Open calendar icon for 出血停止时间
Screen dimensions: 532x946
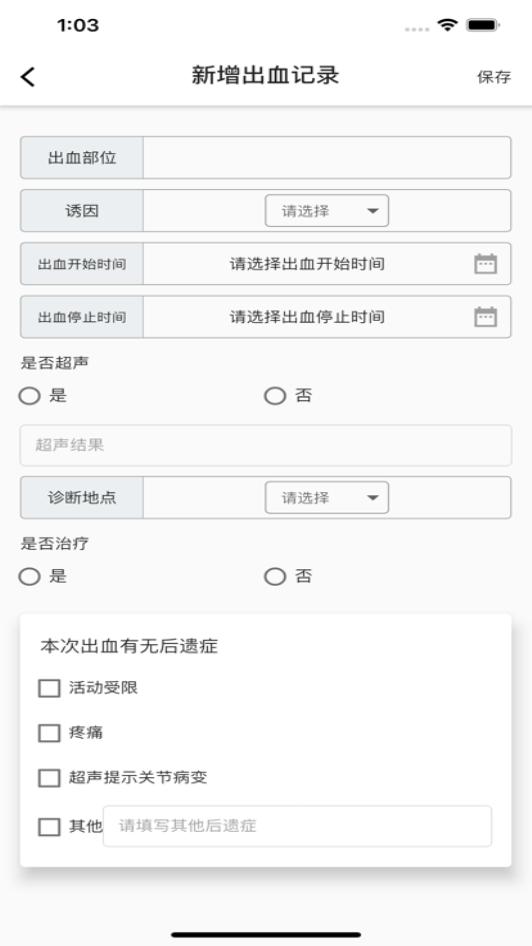486,317
